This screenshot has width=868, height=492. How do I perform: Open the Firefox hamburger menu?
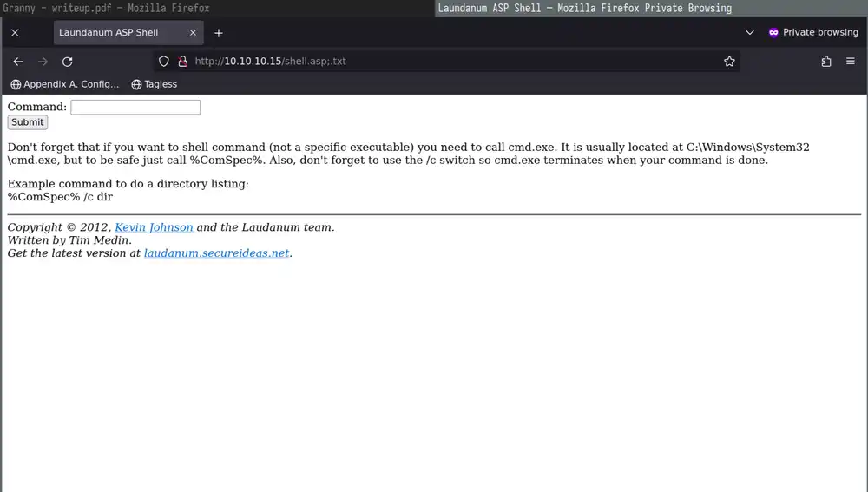[851, 62]
